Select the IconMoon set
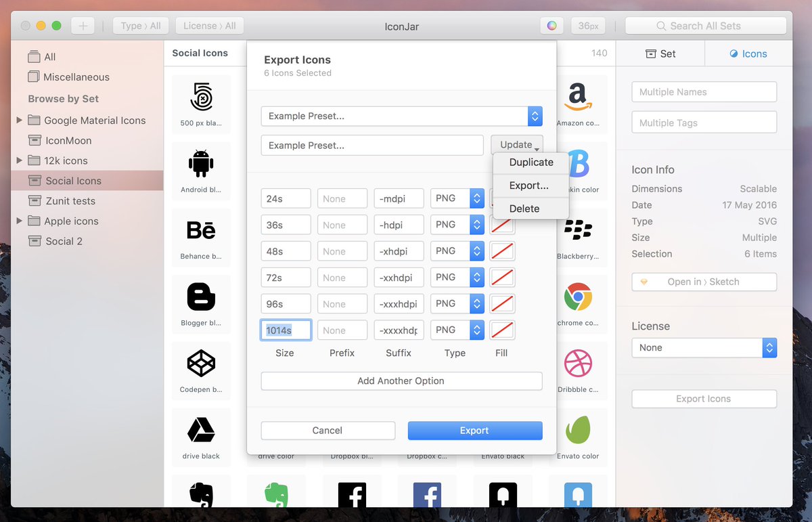The width and height of the screenshot is (812, 522). coord(68,140)
